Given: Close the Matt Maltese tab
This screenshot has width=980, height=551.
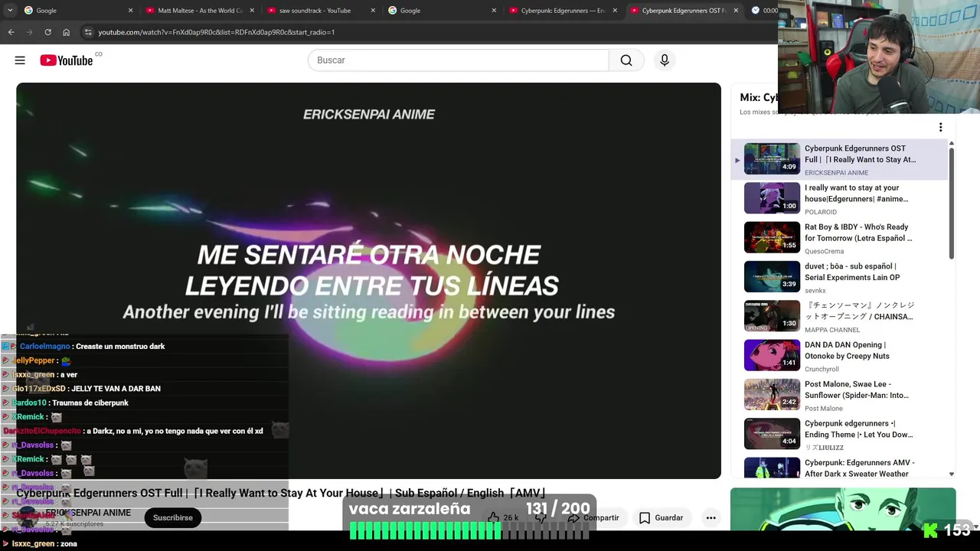Looking at the screenshot, I should click(252, 11).
